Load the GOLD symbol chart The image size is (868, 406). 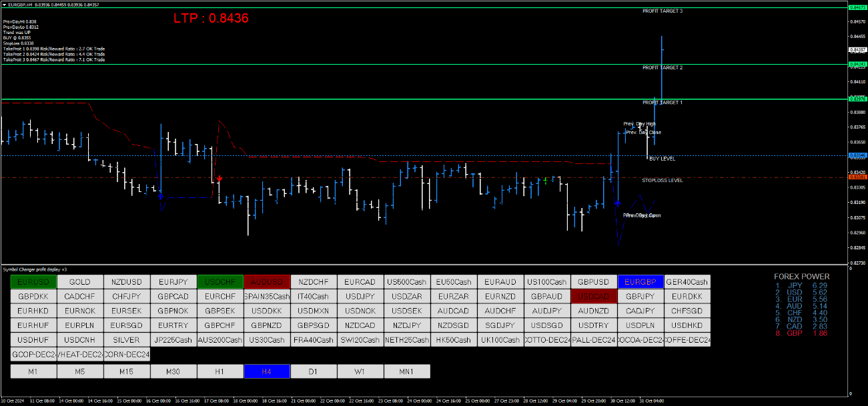click(x=80, y=282)
